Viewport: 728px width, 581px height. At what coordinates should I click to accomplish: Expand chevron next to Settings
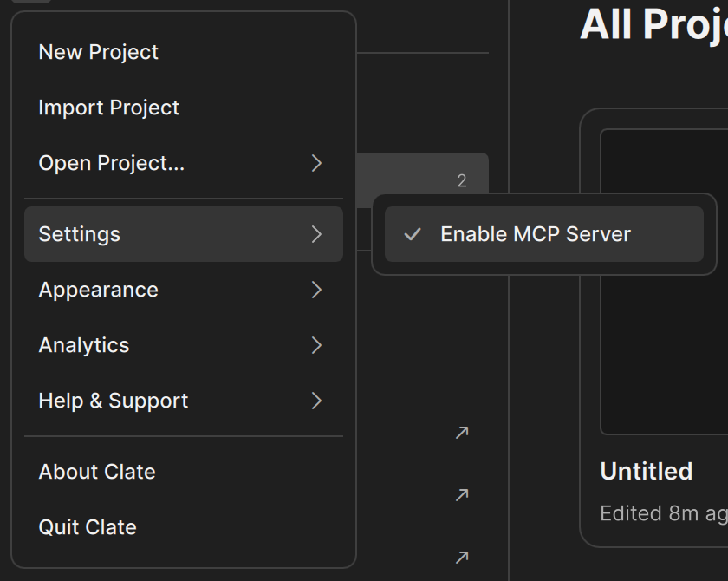316,234
